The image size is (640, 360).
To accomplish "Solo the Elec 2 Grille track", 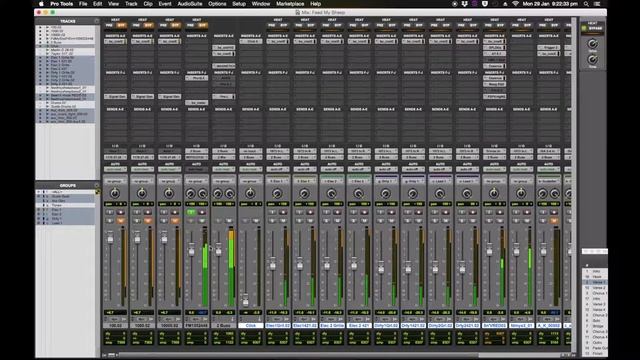I will 326,221.
